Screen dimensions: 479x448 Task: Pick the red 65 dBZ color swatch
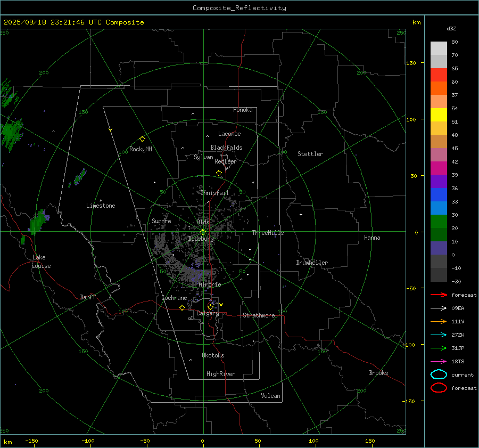[x=439, y=75]
